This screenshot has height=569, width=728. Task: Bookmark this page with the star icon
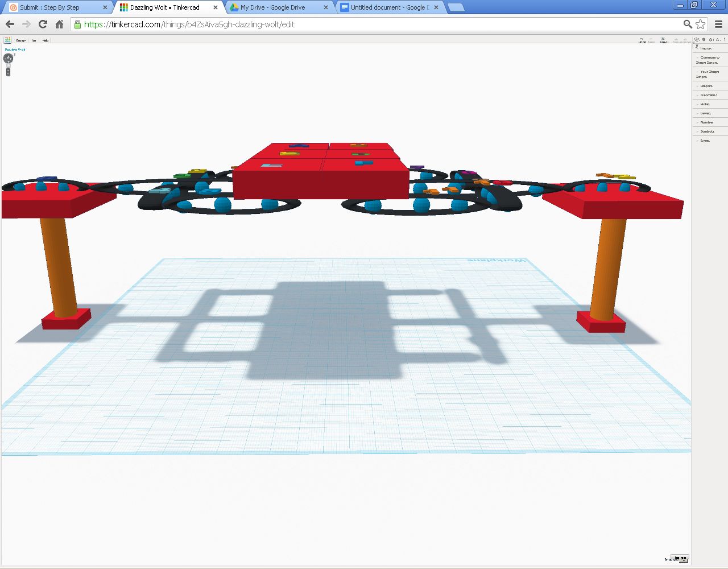click(x=701, y=24)
